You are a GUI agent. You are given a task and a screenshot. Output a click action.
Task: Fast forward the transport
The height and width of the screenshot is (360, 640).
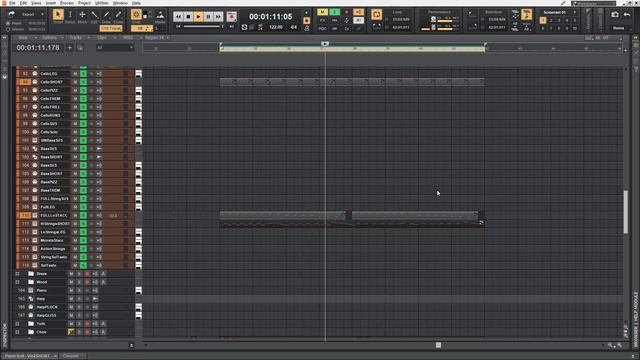pos(219,17)
